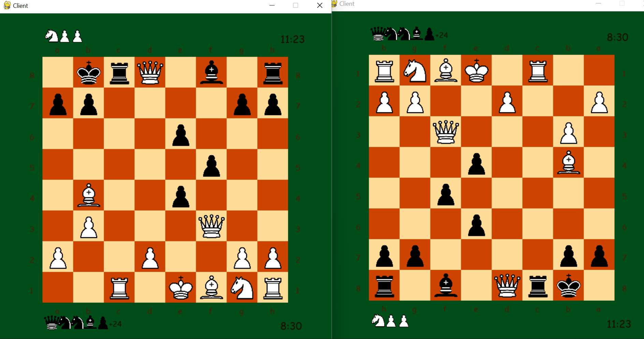Select black pawn on e6 in left board

pyautogui.click(x=181, y=135)
